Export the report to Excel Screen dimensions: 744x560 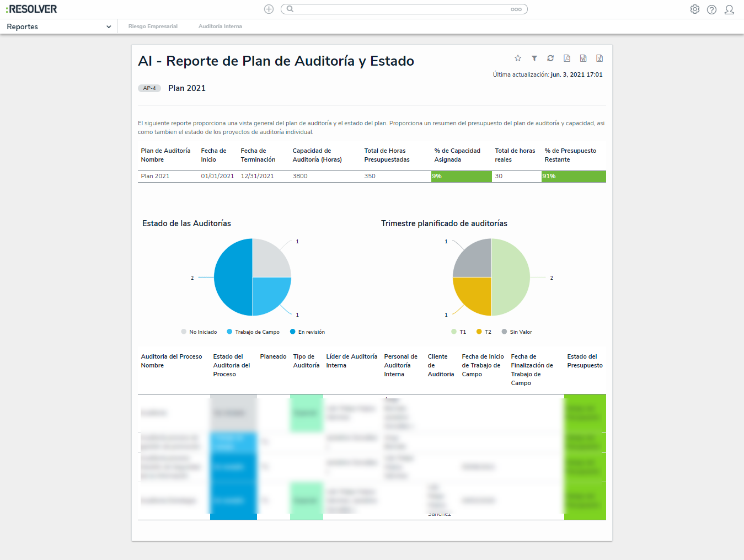point(600,58)
